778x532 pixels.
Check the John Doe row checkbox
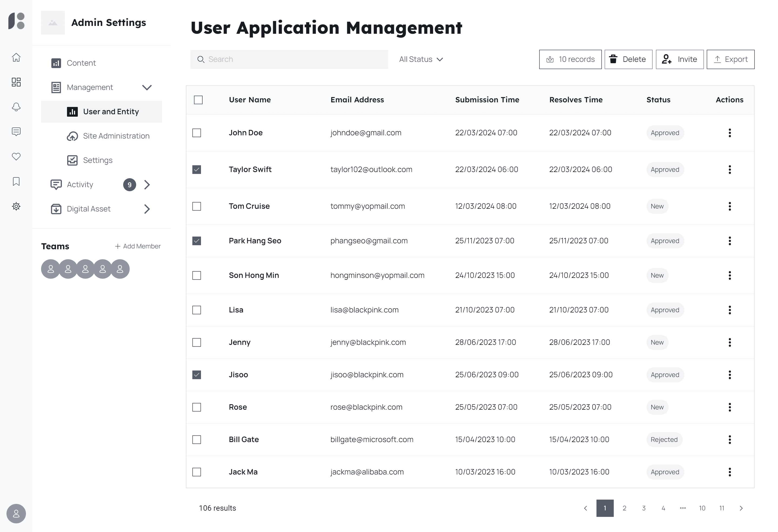tap(196, 133)
